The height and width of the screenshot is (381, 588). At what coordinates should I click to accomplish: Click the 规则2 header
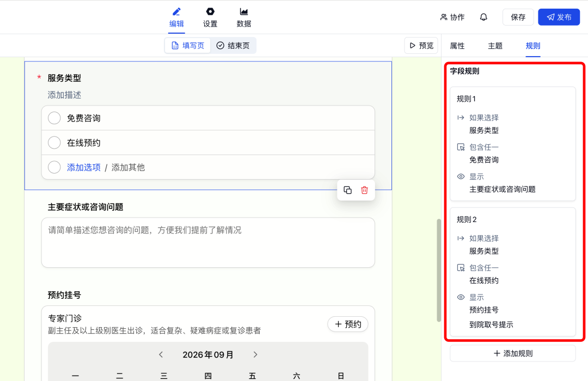click(x=467, y=220)
